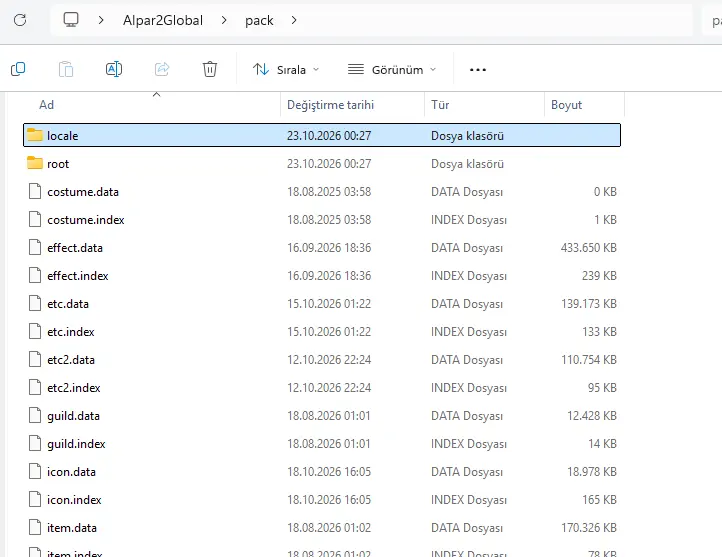Click the Share toolbar icon
This screenshot has width=722, height=557.
click(x=162, y=69)
